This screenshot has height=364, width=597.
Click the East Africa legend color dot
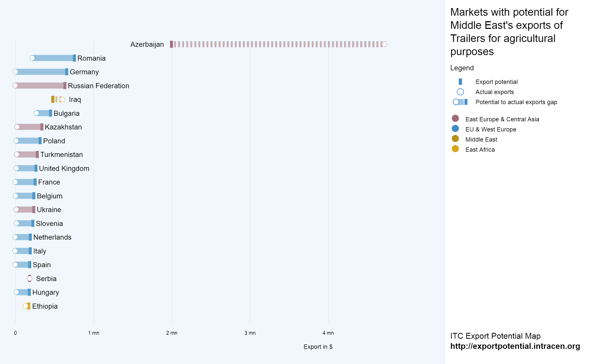(x=455, y=149)
